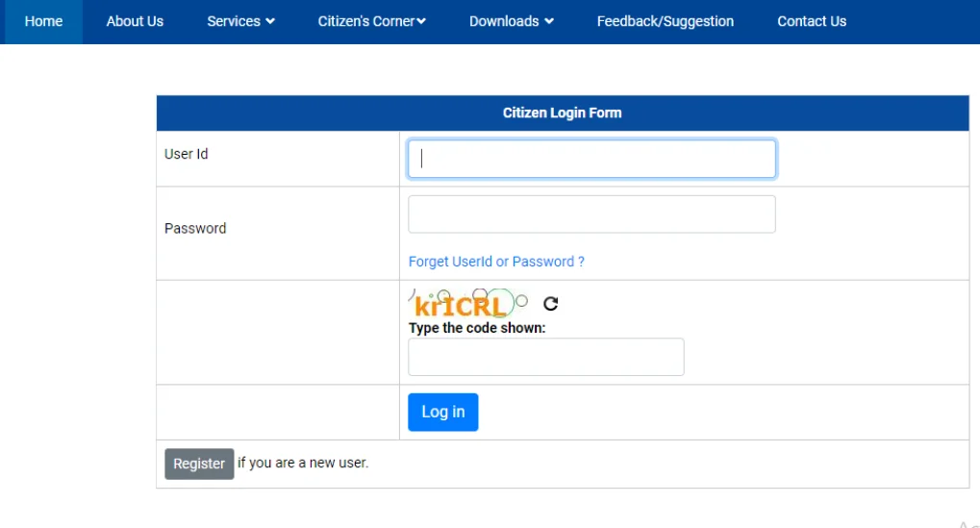Image resolution: width=980 pixels, height=528 pixels.
Task: Focus the User Id input field
Action: (x=591, y=159)
